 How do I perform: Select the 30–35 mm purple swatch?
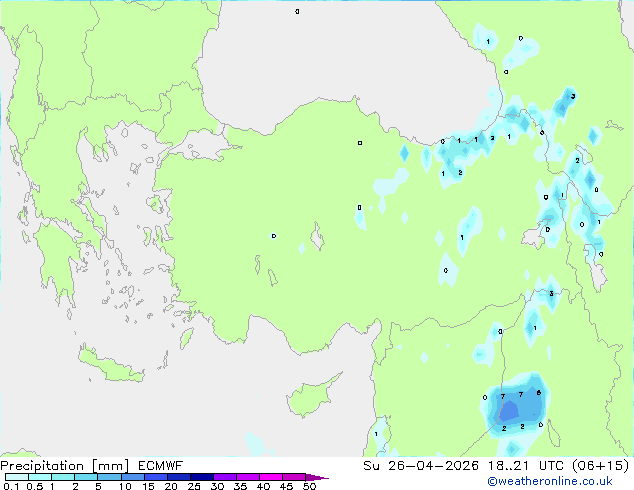click(x=224, y=477)
